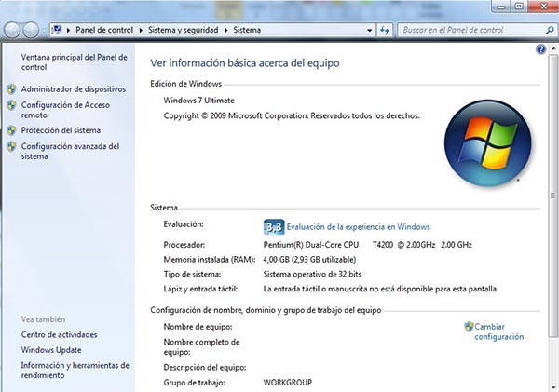Screen dimensions: 559x392
Task: Click the WORKGROUP value
Action: [x=287, y=383]
